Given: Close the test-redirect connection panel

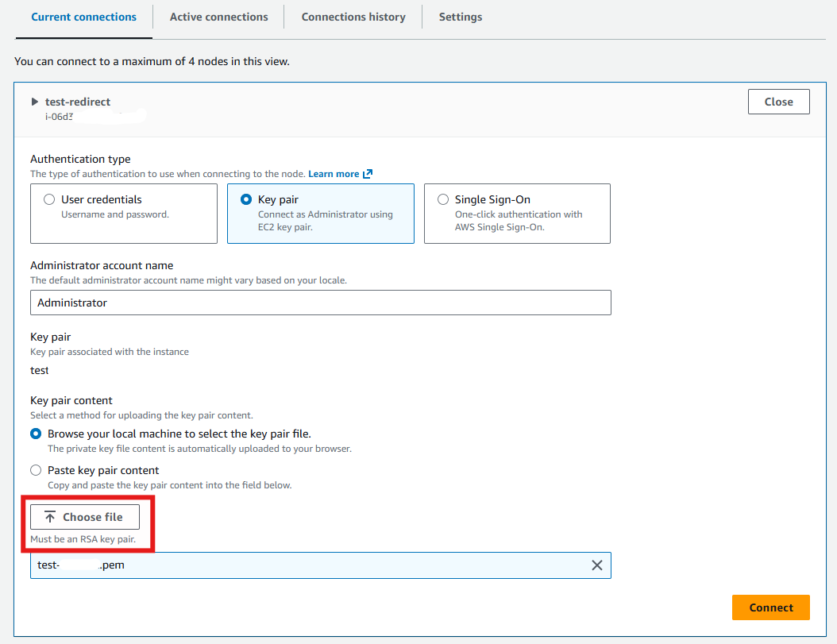Looking at the screenshot, I should pyautogui.click(x=778, y=101).
